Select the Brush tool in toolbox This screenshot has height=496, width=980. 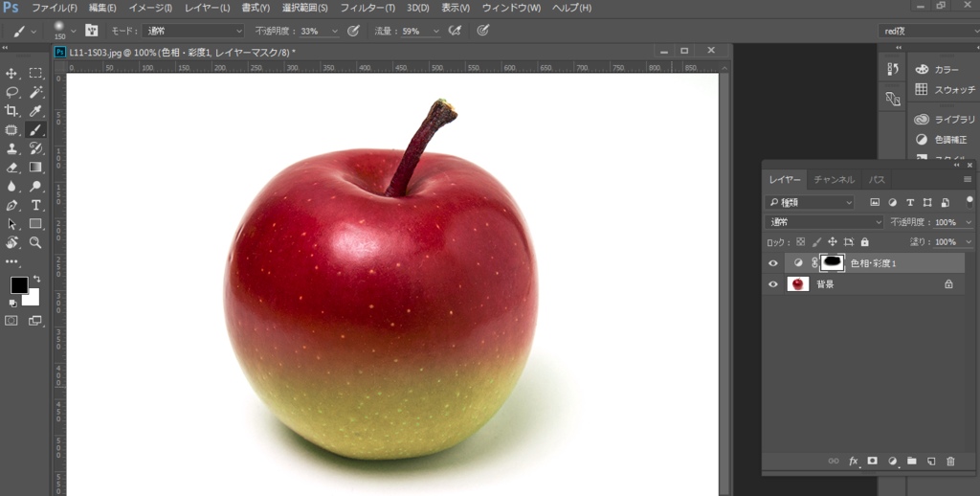coord(35,129)
